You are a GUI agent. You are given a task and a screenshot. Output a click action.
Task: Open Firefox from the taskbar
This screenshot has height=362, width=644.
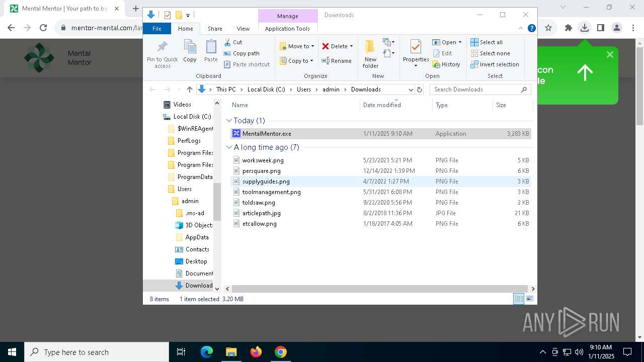(256, 352)
